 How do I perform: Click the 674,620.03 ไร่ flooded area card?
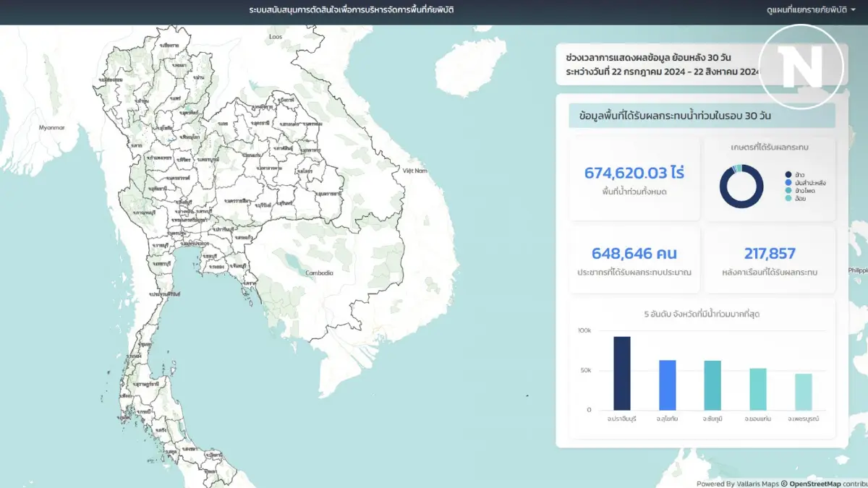coord(634,179)
